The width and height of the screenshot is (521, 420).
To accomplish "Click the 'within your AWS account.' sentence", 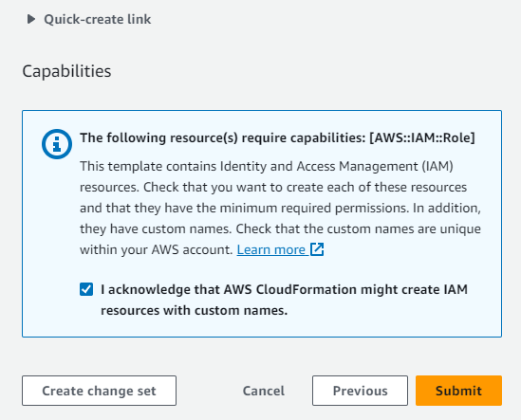I will click(x=157, y=249).
